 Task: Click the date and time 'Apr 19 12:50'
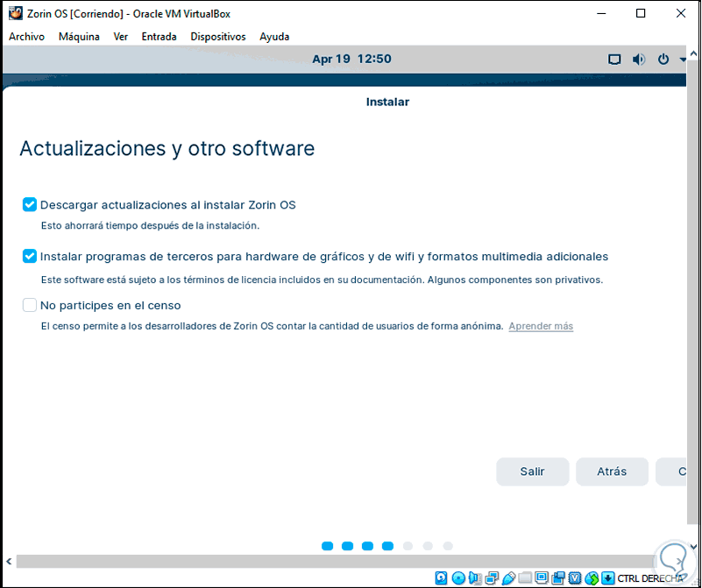351,59
